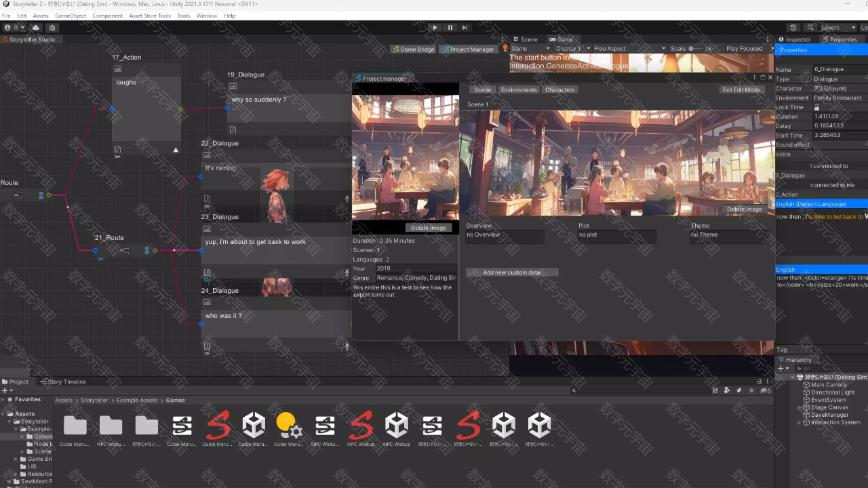
Task: Click the Project panel search field
Action: [x=640, y=390]
